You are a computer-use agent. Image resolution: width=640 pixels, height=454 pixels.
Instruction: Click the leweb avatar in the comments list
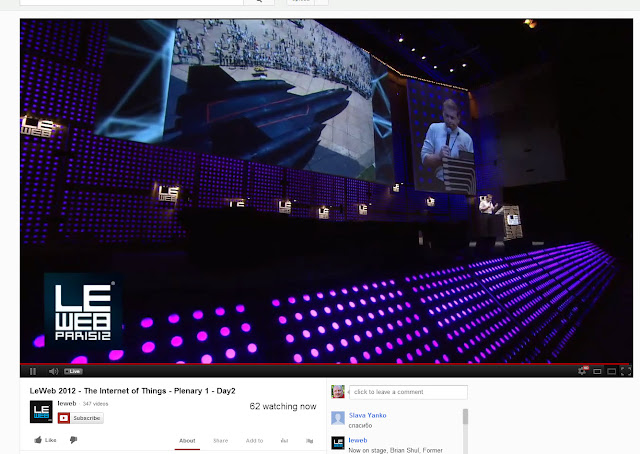[338, 443]
